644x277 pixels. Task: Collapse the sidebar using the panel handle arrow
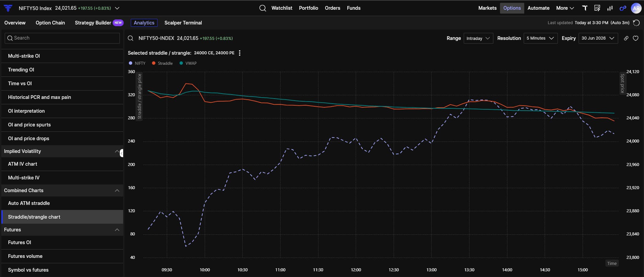[121, 153]
